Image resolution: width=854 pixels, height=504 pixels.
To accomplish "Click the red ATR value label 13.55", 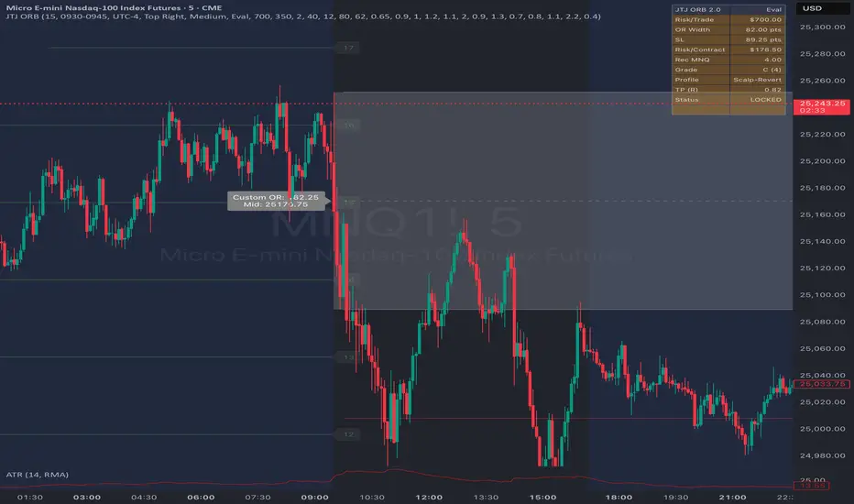I will (812, 486).
